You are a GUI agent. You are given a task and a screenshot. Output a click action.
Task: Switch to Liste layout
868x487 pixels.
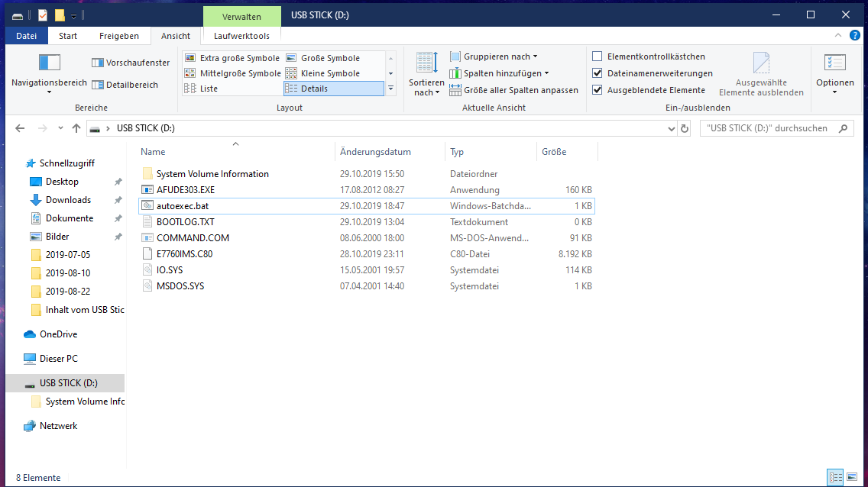(201, 89)
